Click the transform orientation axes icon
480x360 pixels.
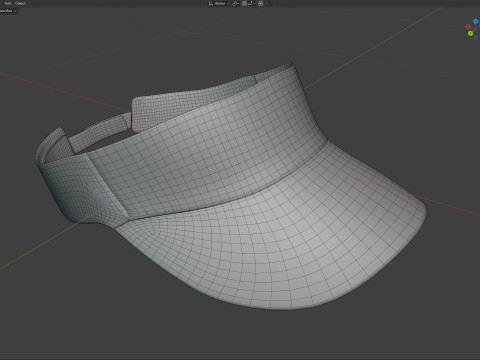pyautogui.click(x=211, y=4)
